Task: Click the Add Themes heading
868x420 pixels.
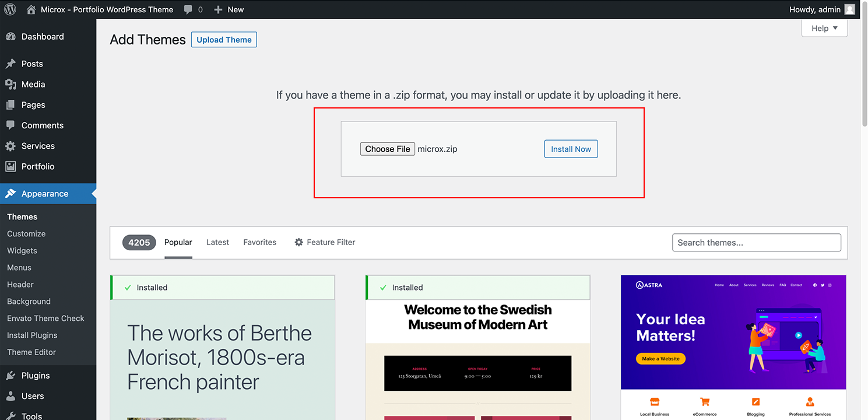Action: [147, 40]
